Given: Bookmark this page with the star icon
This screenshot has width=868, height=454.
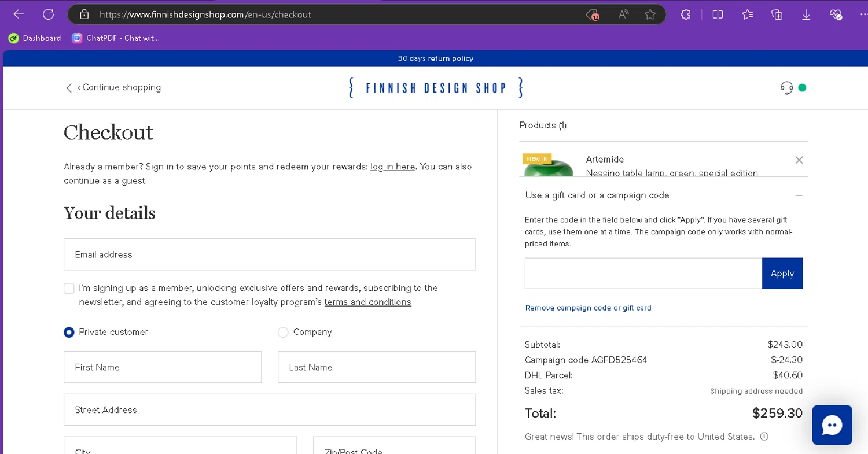Looking at the screenshot, I should (650, 14).
